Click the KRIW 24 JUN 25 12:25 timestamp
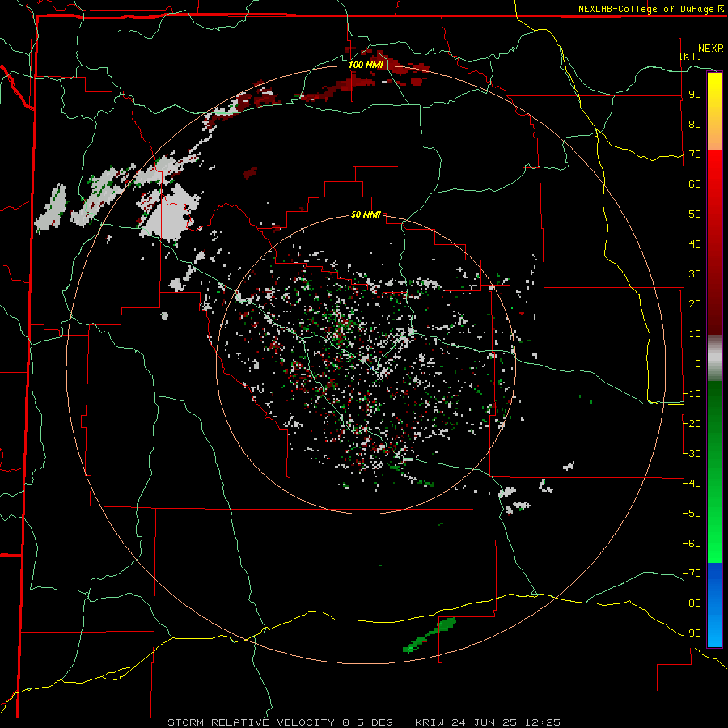The width and height of the screenshot is (728, 728). point(488,722)
